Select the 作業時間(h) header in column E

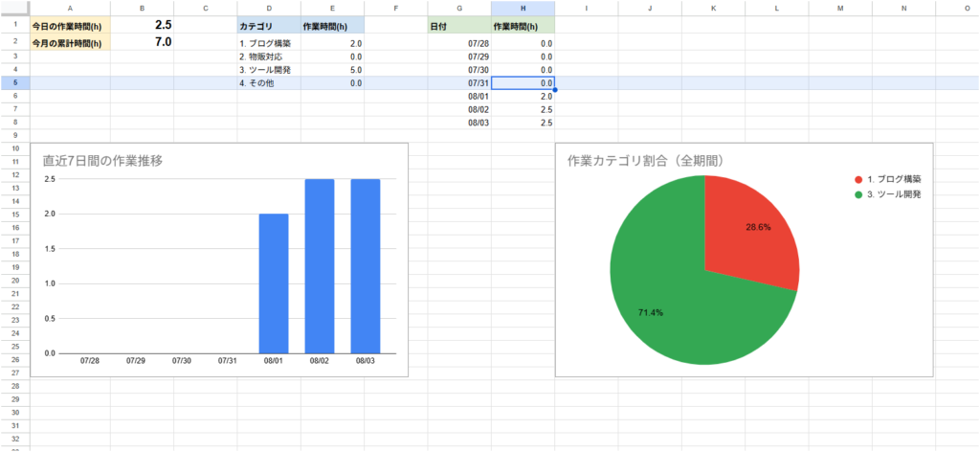coord(332,26)
